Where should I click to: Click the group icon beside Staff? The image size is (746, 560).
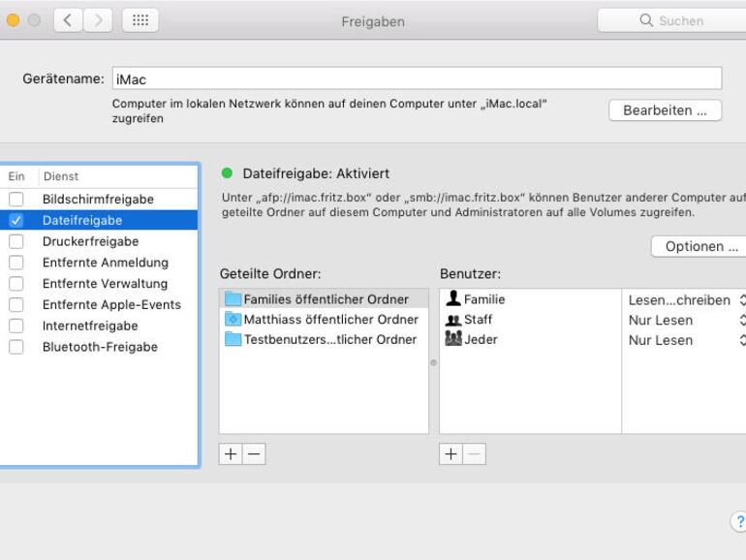pyautogui.click(x=453, y=320)
